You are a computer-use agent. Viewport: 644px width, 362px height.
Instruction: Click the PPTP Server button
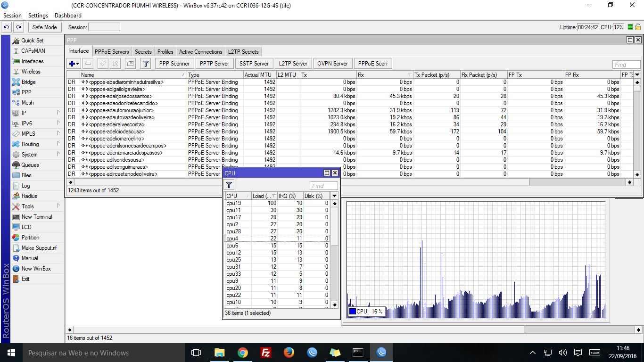tap(215, 64)
